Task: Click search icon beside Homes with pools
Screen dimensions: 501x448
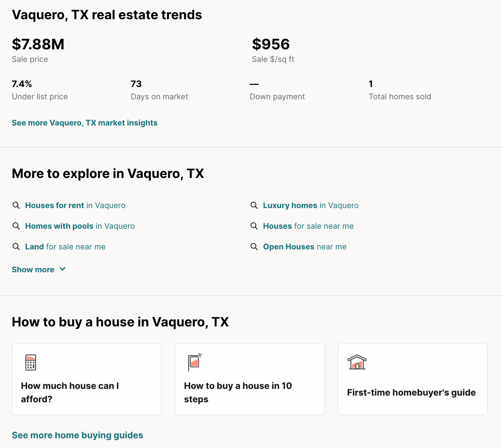Action: [x=16, y=226]
